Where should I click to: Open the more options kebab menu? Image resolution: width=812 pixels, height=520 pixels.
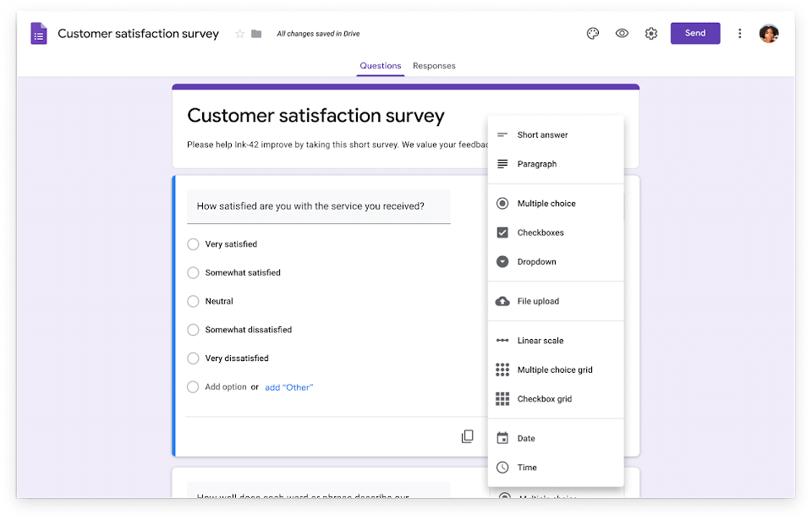pos(739,33)
